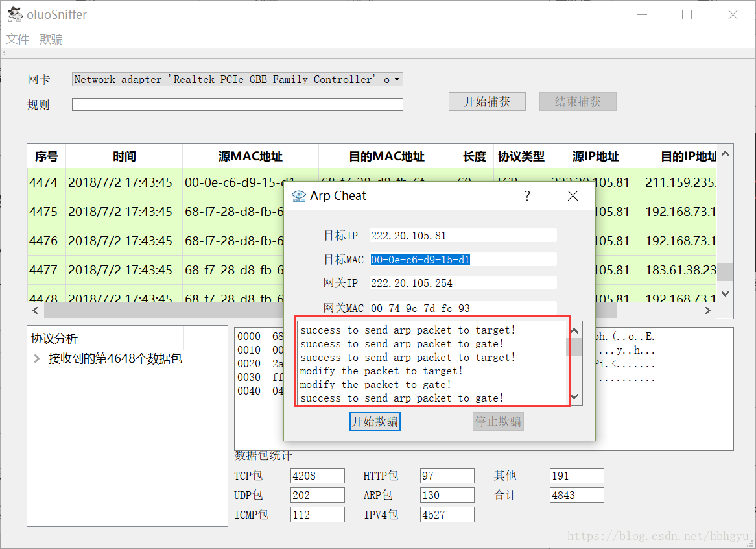
Task: Click the ARP包 count field 130
Action: (x=447, y=495)
